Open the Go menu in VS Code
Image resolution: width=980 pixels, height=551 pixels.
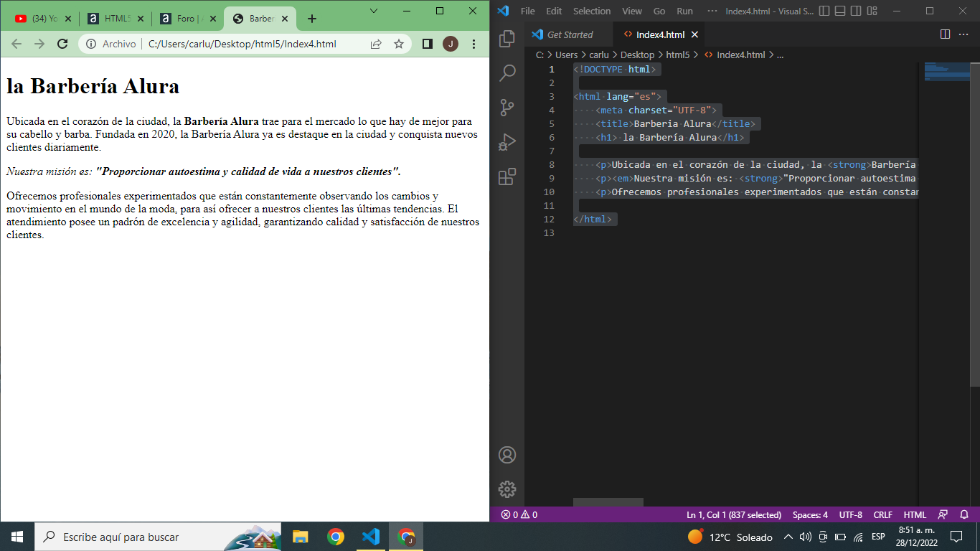pyautogui.click(x=659, y=11)
